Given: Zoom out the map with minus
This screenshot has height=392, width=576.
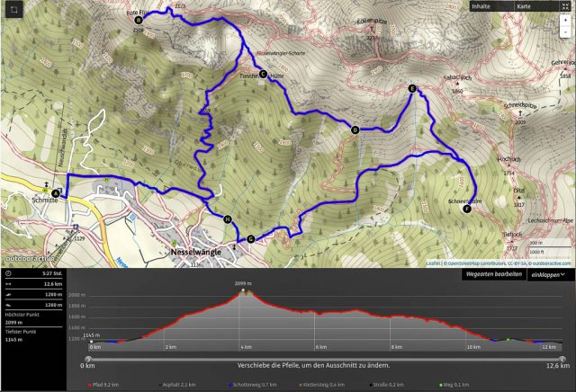Looking at the screenshot, I should 566,32.
